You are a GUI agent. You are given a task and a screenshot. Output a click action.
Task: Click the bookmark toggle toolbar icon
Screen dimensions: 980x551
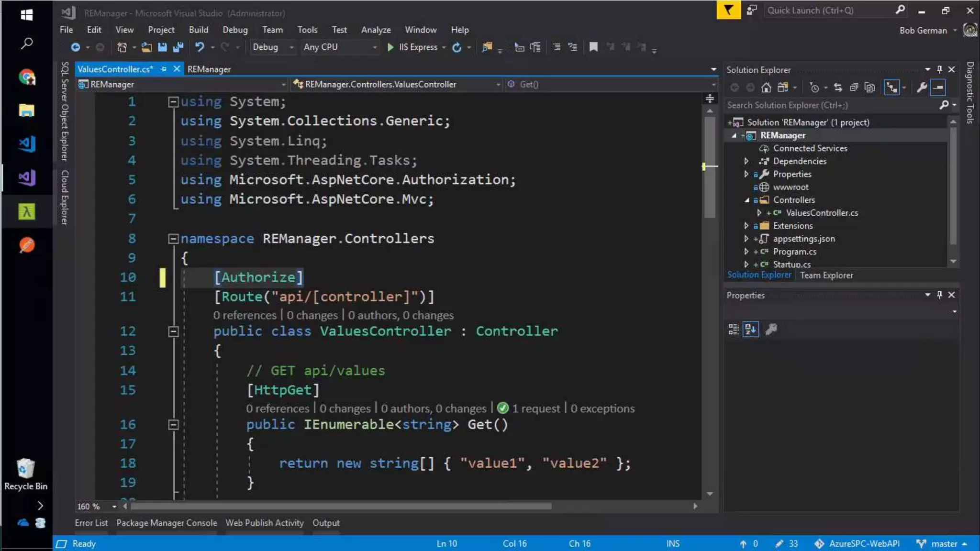coord(593,47)
